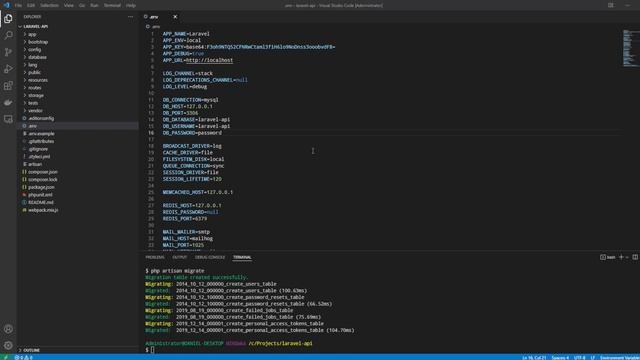Open the phpunit.xml file
This screenshot has height=360, width=640.
click(78, 195)
